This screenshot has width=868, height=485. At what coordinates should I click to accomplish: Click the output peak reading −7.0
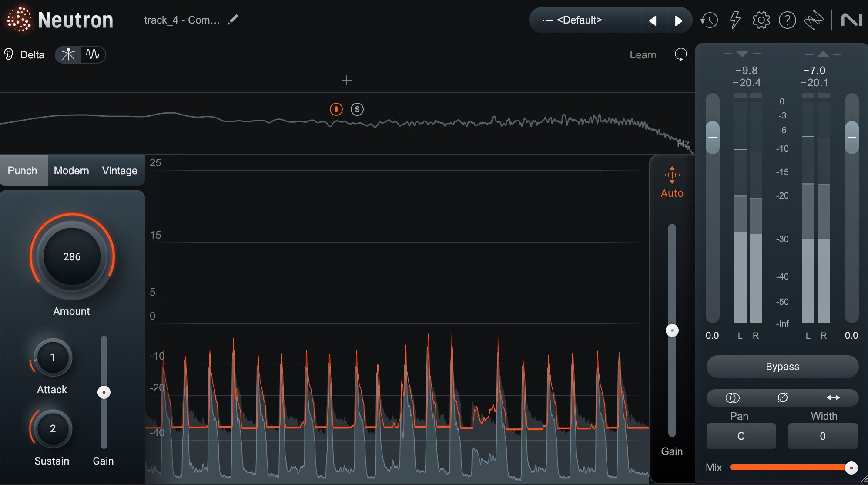tap(814, 71)
